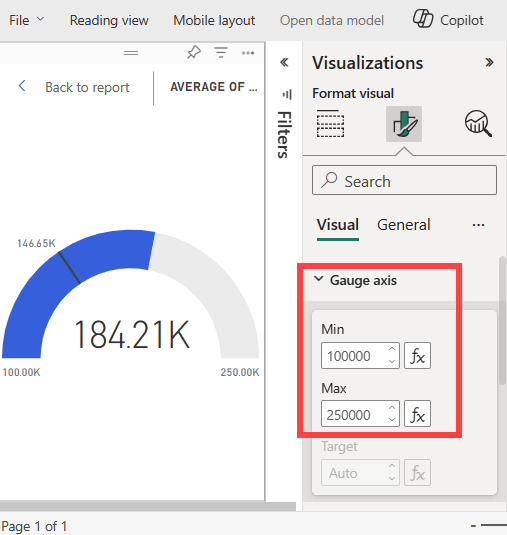Viewport: 507px width, 535px height.
Task: Click the Format visual heading
Action: pyautogui.click(x=353, y=93)
